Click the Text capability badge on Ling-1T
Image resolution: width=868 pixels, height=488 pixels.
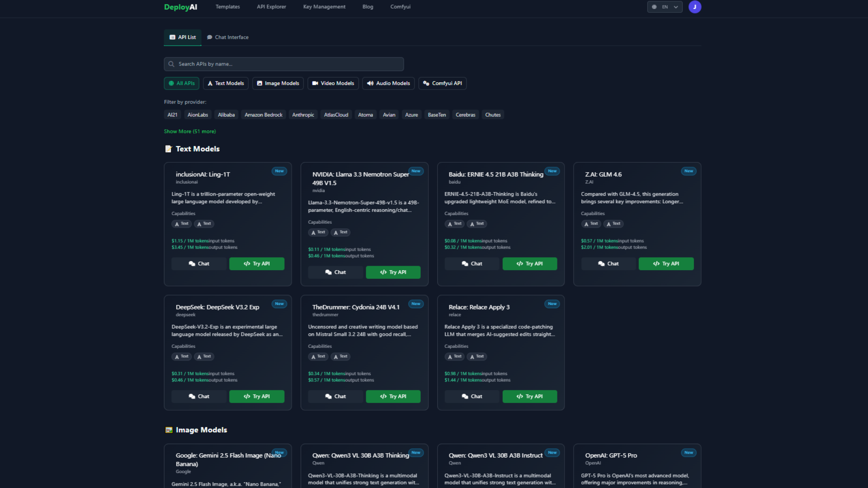[182, 224]
